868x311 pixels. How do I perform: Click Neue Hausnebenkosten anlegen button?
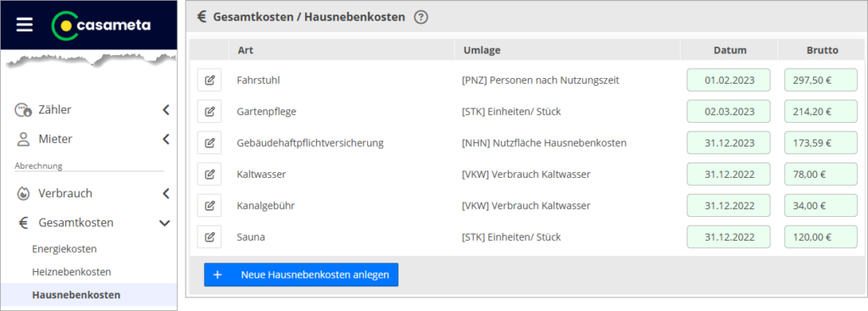pyautogui.click(x=301, y=275)
